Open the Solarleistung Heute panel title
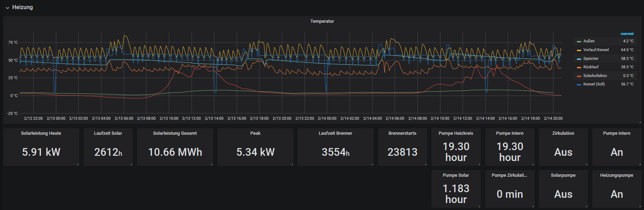 click(41, 133)
